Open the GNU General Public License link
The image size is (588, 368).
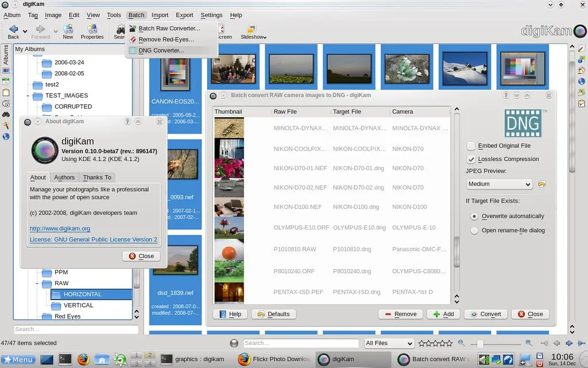pos(94,239)
